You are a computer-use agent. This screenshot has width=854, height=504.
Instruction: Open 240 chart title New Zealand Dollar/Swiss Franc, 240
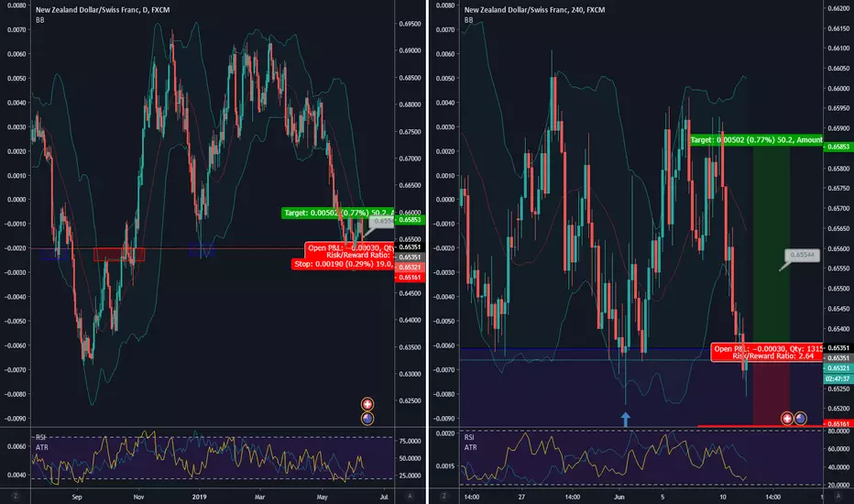pos(534,10)
